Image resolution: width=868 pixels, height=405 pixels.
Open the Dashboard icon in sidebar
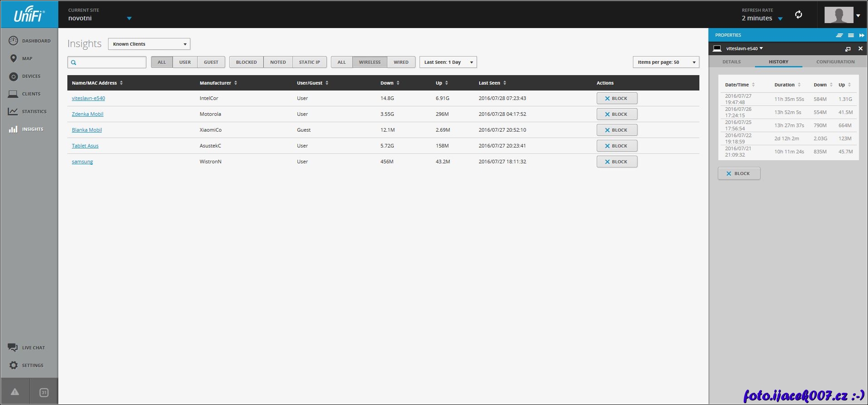click(x=14, y=41)
